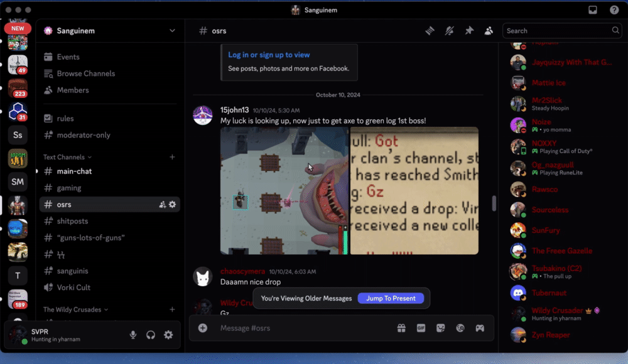Toggle notification settings bell icon
This screenshot has height=364, width=628.
(x=450, y=31)
